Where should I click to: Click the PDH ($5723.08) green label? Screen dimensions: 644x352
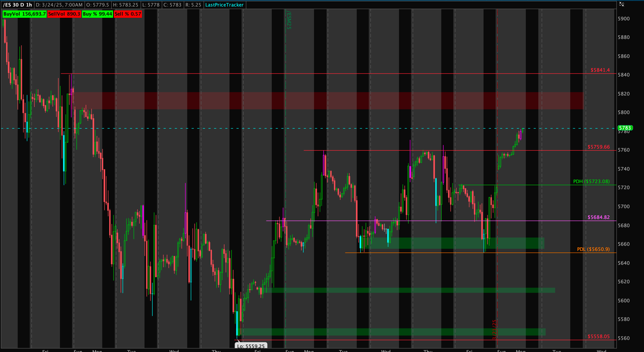pyautogui.click(x=591, y=181)
